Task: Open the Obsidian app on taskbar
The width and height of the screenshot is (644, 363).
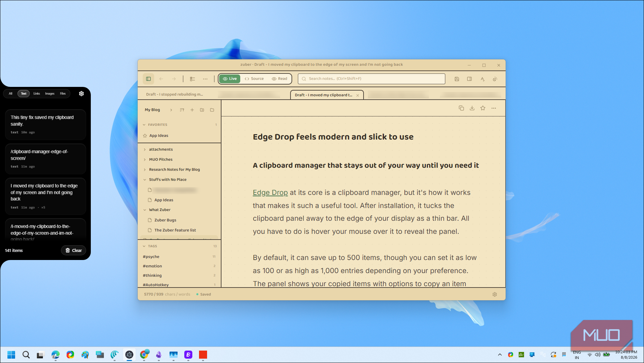Action: coord(159,355)
